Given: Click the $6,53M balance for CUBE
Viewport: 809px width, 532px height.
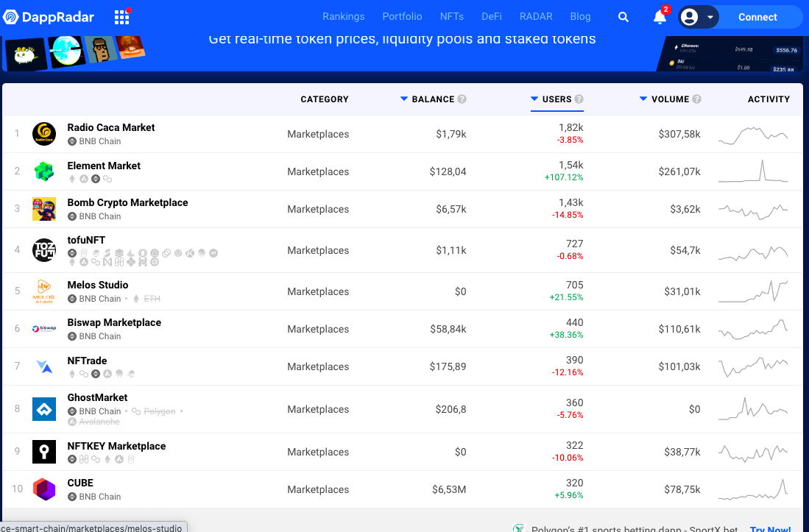Looking at the screenshot, I should click(449, 490).
